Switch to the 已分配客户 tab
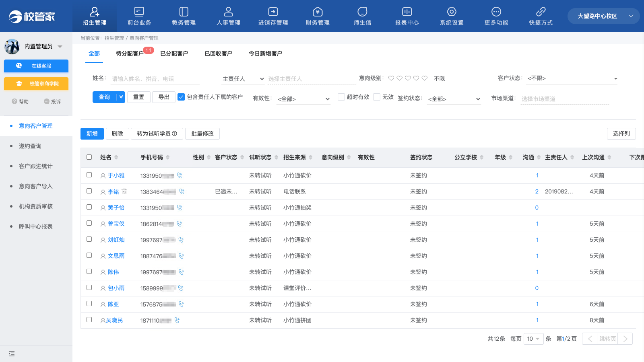The width and height of the screenshot is (644, 362). coord(174,53)
